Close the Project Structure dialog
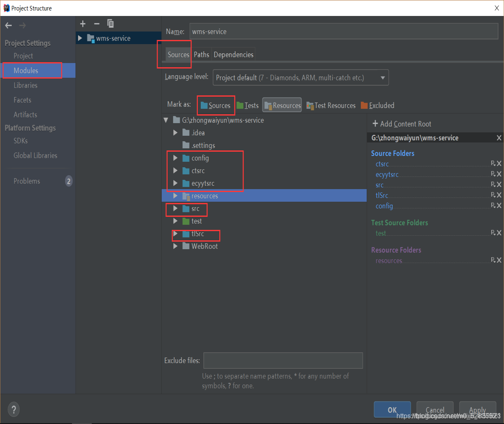 (x=496, y=8)
